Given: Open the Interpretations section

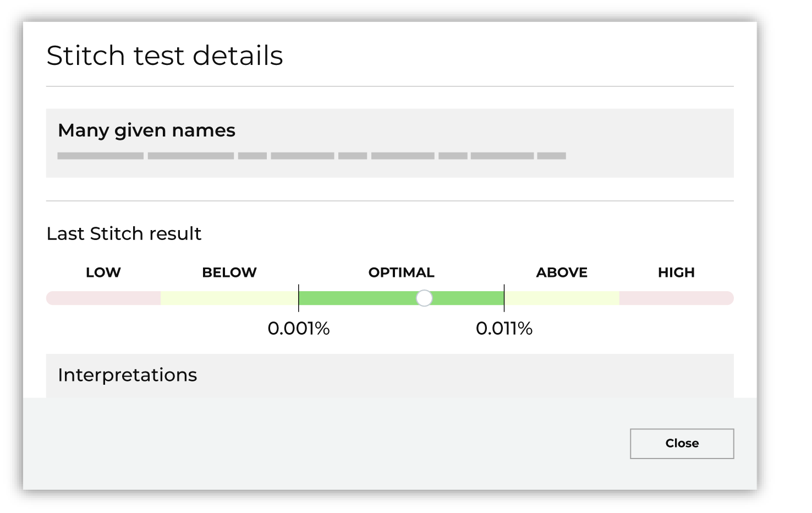Looking at the screenshot, I should tap(127, 375).
